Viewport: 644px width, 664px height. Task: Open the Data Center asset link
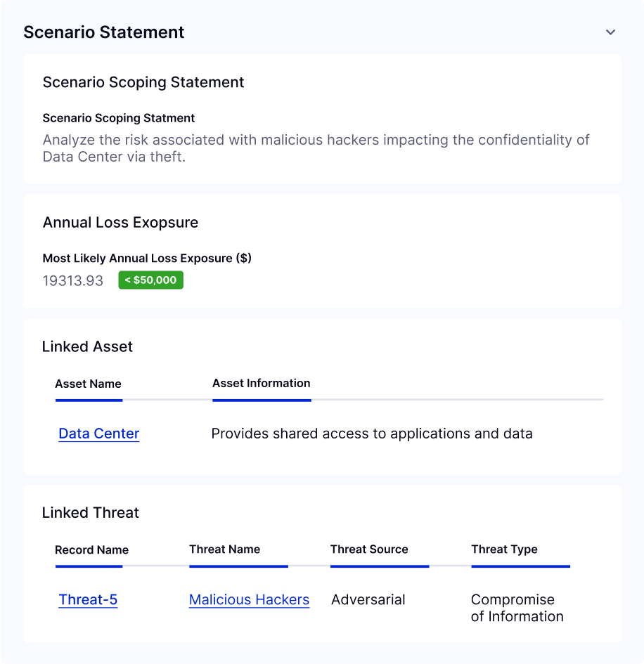(x=98, y=434)
